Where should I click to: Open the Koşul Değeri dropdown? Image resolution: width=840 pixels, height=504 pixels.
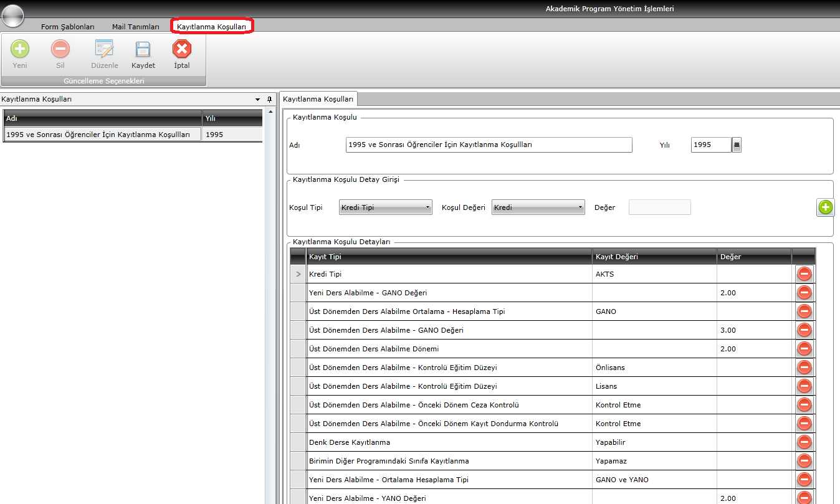pos(538,207)
